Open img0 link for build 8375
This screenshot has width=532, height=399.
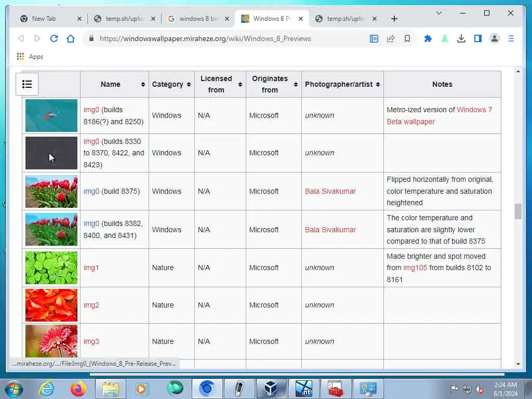[x=91, y=191]
